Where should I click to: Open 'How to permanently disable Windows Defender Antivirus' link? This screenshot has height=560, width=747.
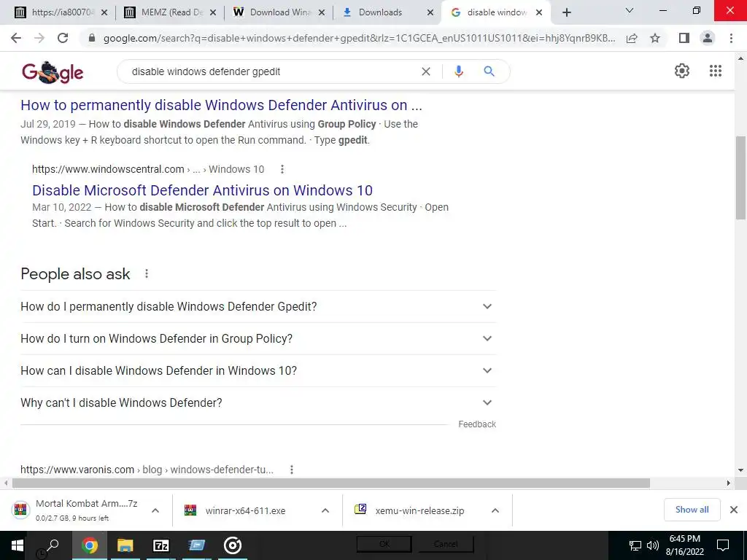pyautogui.click(x=222, y=105)
